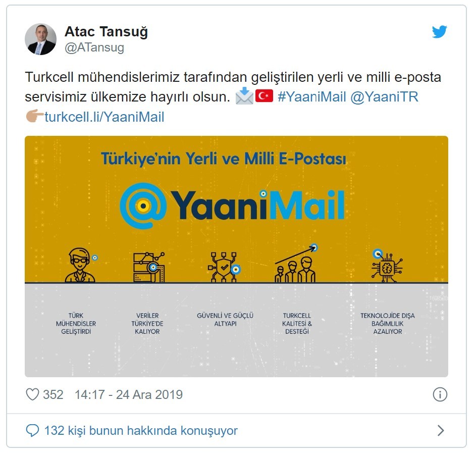Expand conversation with right chevron arrow

(x=441, y=430)
